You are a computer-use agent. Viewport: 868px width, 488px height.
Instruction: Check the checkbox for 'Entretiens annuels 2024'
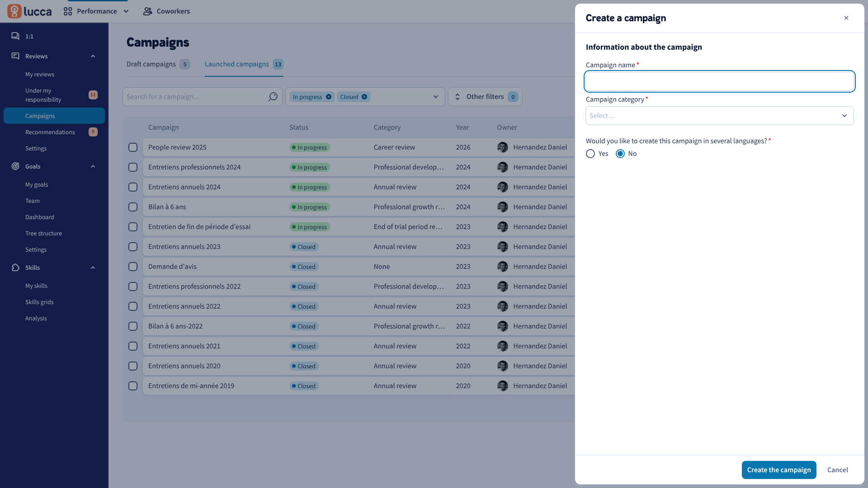click(x=133, y=187)
